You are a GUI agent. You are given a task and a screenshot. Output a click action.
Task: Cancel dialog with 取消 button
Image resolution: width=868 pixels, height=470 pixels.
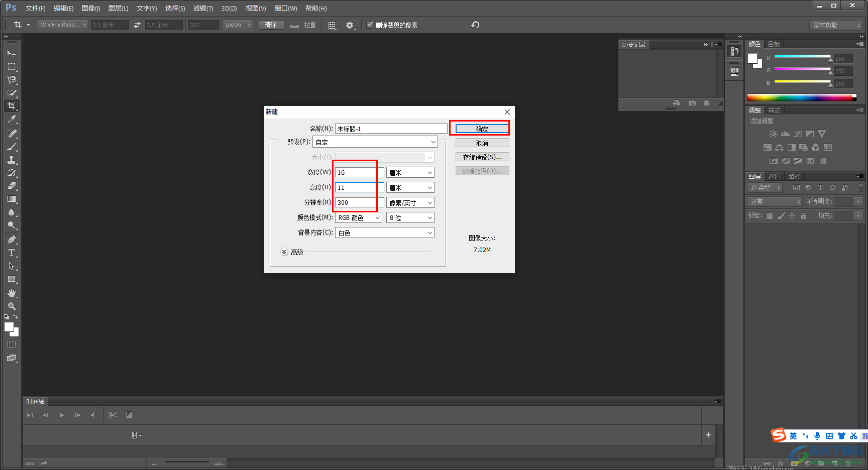tap(482, 143)
